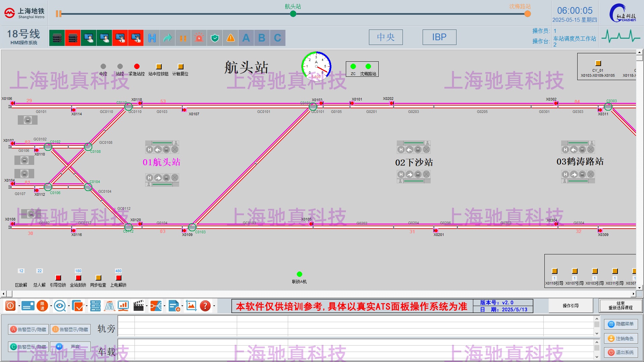
Task: Click the red question mark help icon
Action: pos(205,306)
